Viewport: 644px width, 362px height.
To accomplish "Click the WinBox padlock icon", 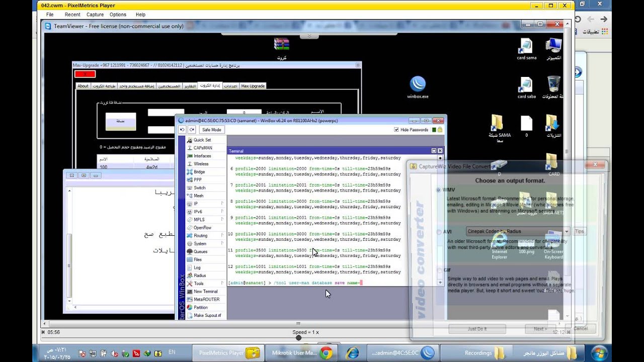I will 440,130.
